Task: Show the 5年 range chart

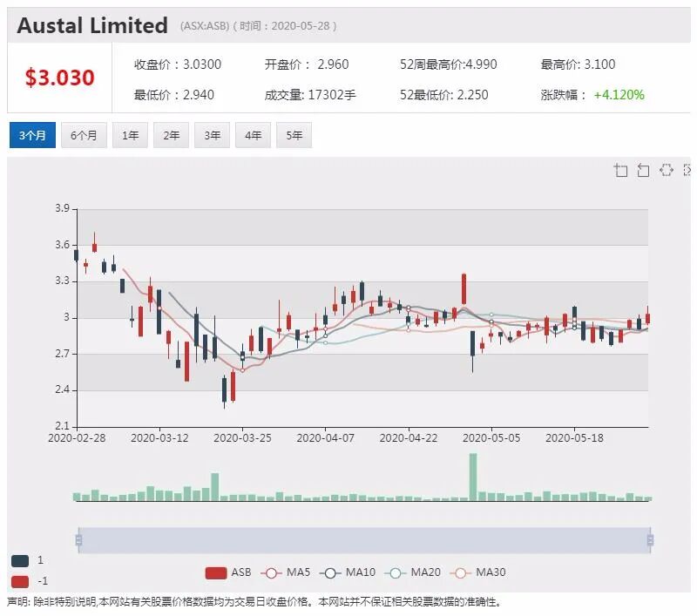Action: (294, 135)
